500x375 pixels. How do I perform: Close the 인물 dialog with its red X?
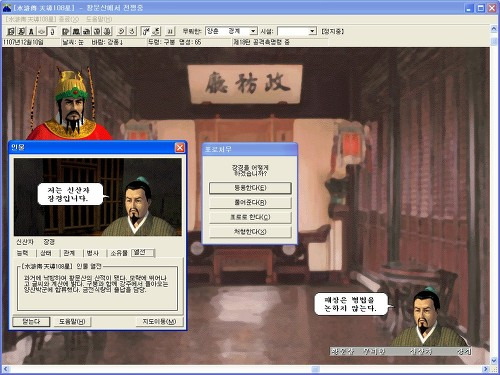pos(180,148)
